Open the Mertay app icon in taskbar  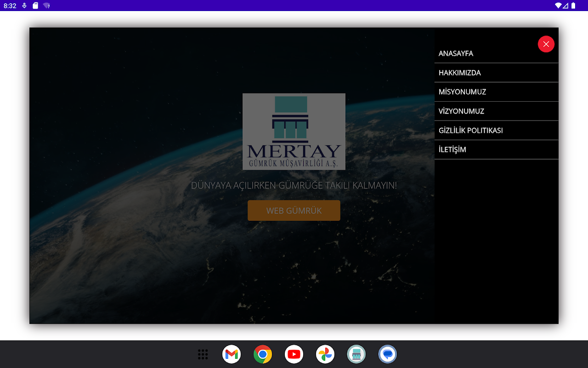(356, 354)
